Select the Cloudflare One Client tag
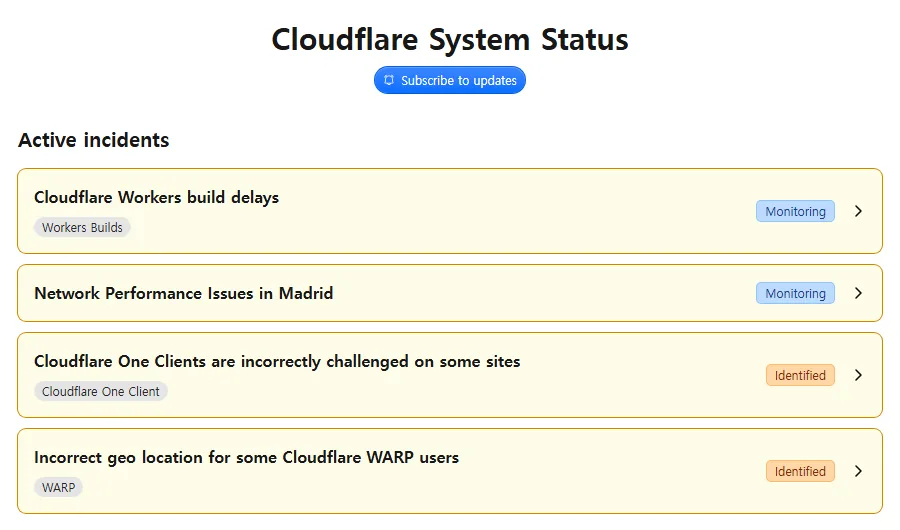The width and height of the screenshot is (900, 530). (100, 392)
